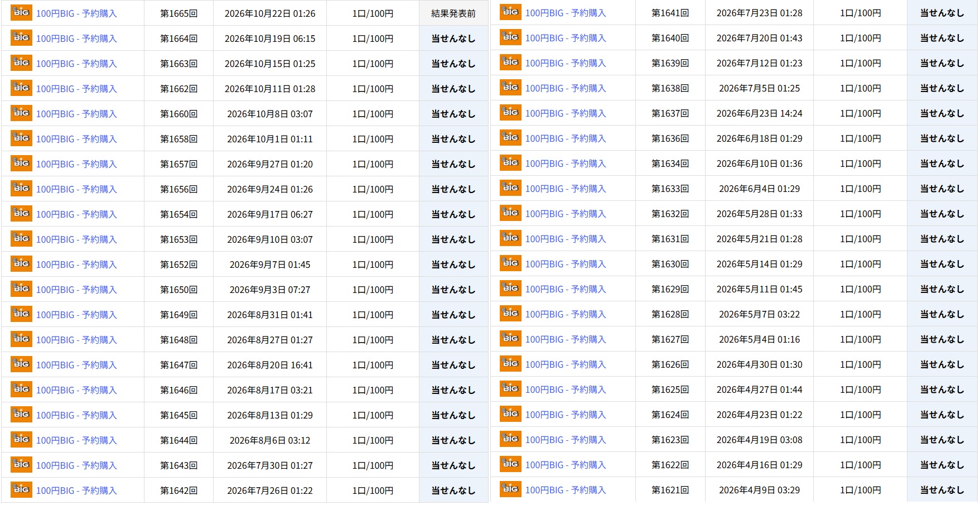Click the BIG icon in row 第1621回
The image size is (980, 505).
click(510, 489)
